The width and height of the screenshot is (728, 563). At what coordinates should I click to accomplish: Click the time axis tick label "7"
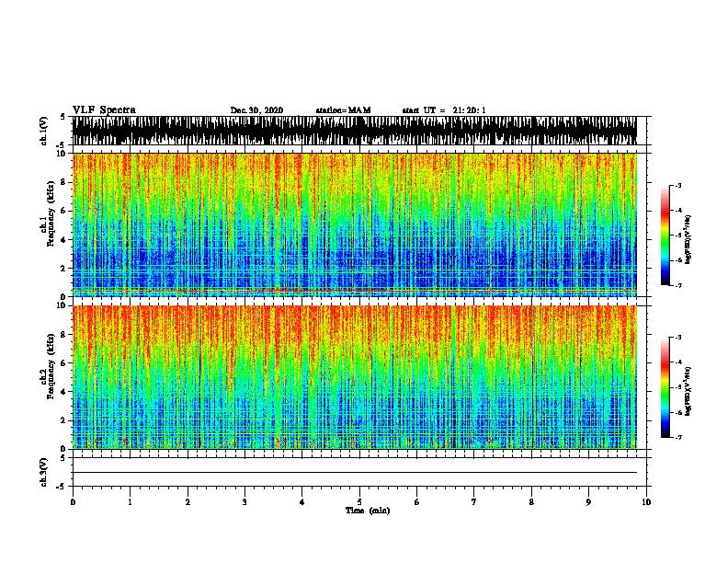pos(474,502)
